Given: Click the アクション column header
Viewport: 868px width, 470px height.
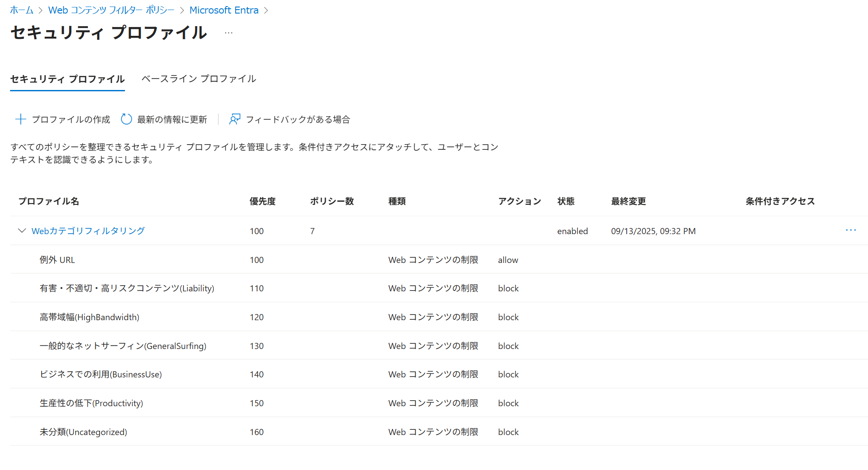Looking at the screenshot, I should pyautogui.click(x=520, y=201).
